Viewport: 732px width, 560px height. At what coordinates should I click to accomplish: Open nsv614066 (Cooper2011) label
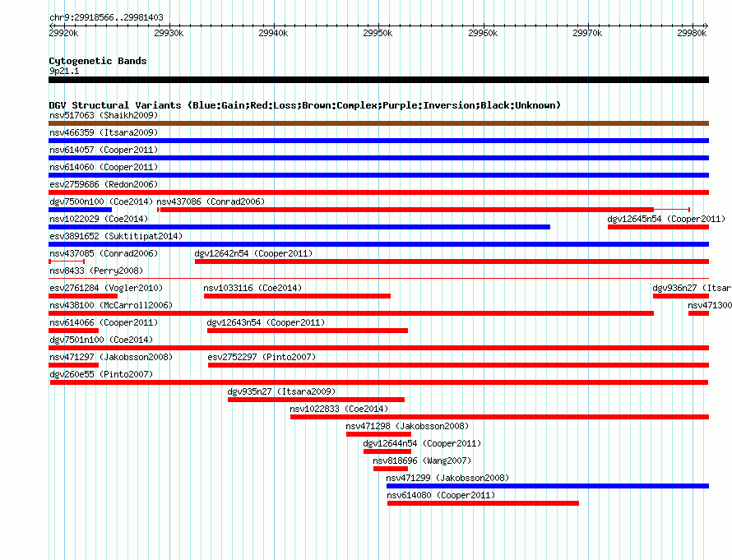104,322
